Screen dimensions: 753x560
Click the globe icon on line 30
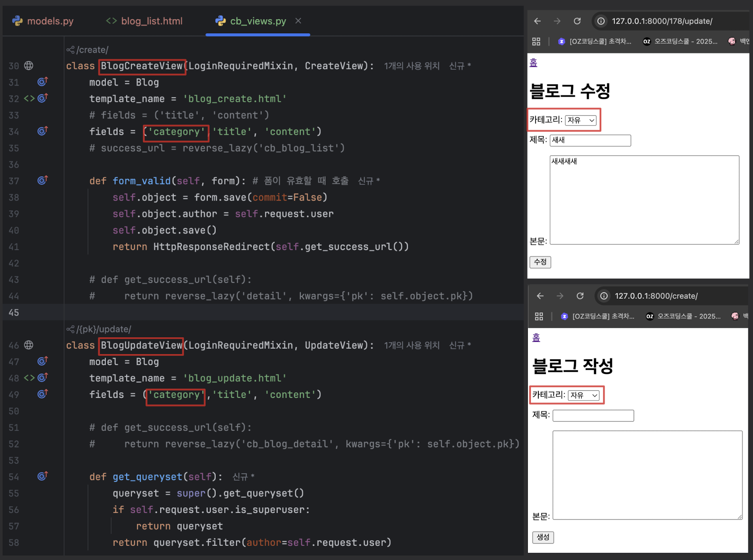pos(29,66)
